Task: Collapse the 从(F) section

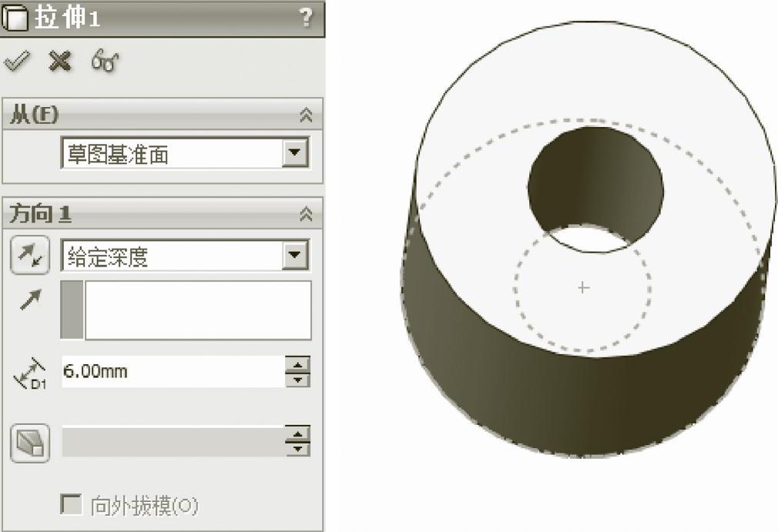Action: pyautogui.click(x=306, y=115)
